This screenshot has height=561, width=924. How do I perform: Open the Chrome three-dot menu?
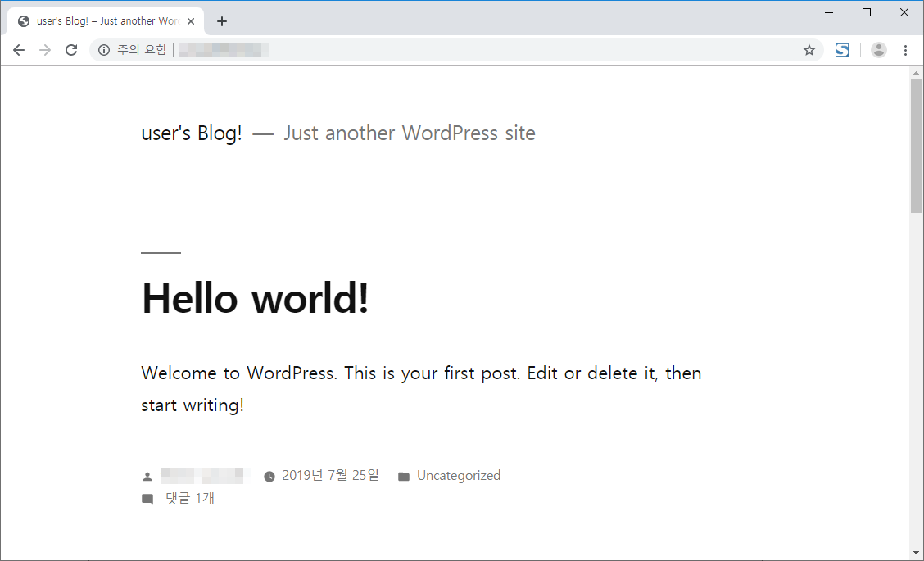(906, 50)
